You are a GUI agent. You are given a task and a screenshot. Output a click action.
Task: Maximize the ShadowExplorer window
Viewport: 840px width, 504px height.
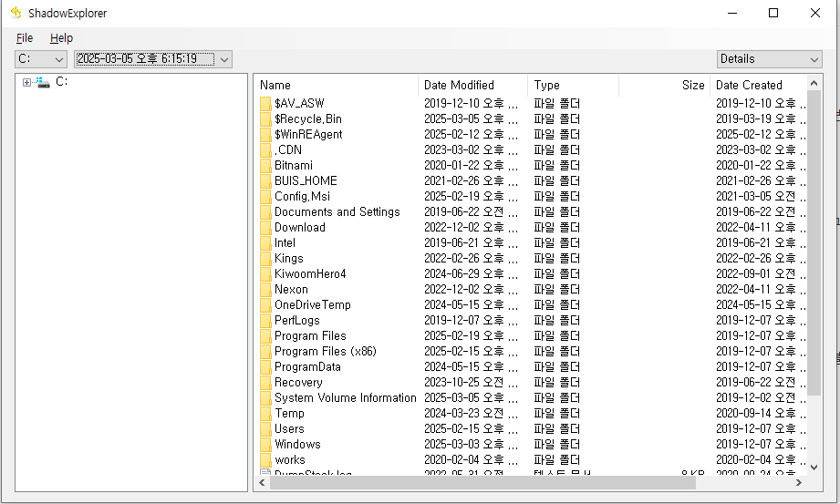pyautogui.click(x=773, y=13)
